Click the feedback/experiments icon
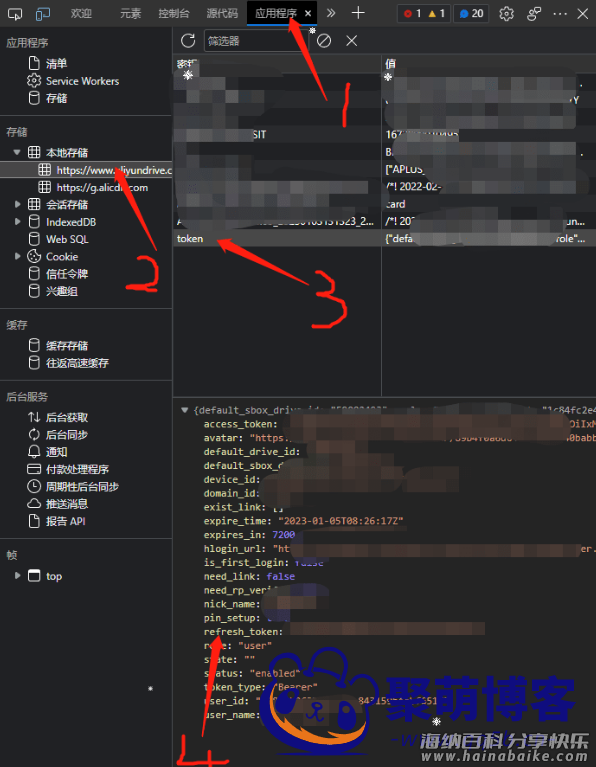Screen dimensions: 596x767 tap(534, 14)
